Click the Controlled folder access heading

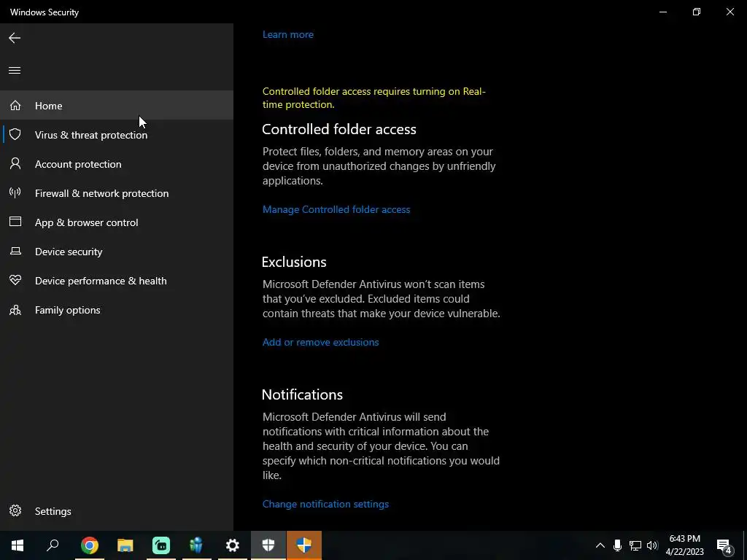pos(338,129)
